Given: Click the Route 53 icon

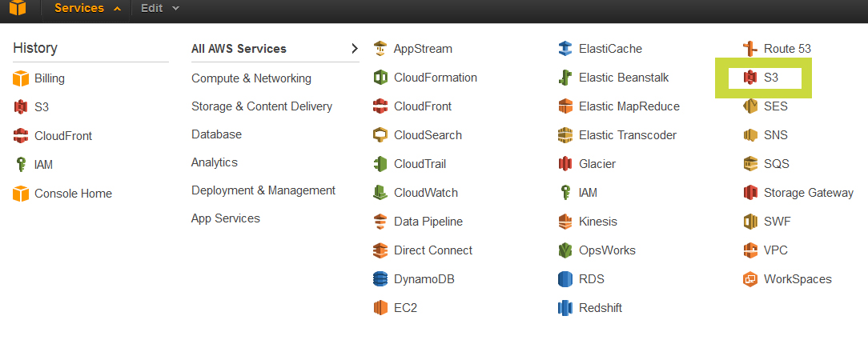Looking at the screenshot, I should coord(750,49).
